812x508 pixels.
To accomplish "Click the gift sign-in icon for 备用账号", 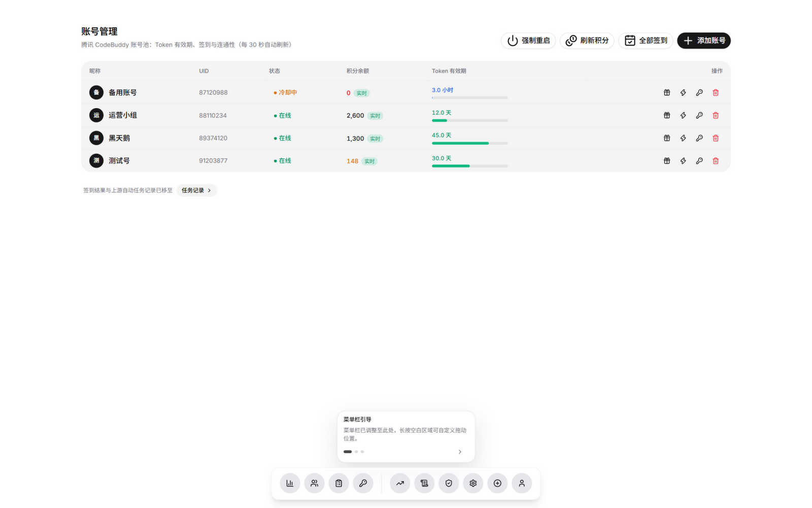I will click(667, 92).
